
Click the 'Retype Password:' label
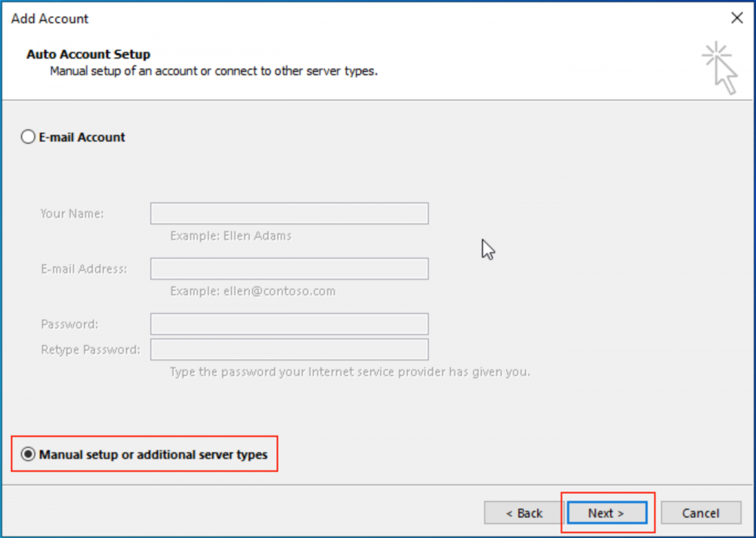click(x=90, y=349)
